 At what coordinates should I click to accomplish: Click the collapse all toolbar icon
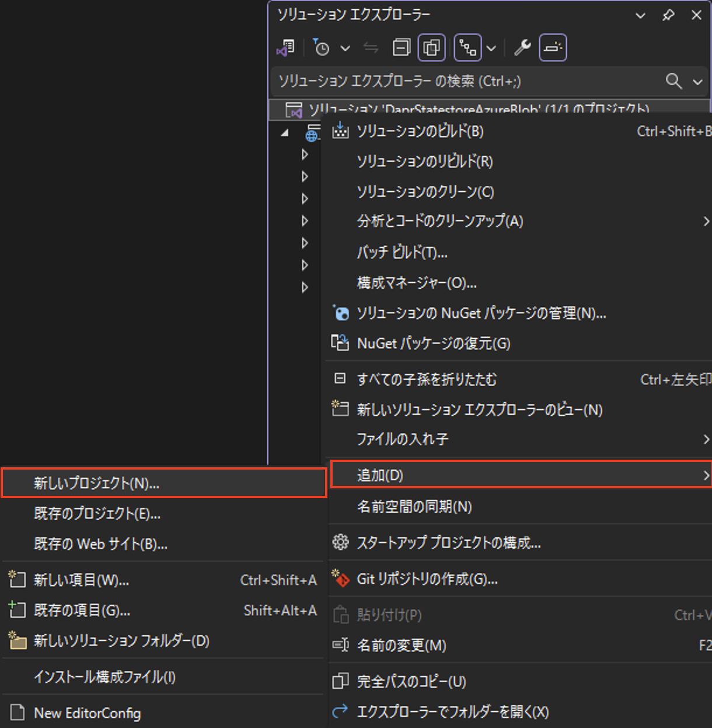pyautogui.click(x=402, y=48)
